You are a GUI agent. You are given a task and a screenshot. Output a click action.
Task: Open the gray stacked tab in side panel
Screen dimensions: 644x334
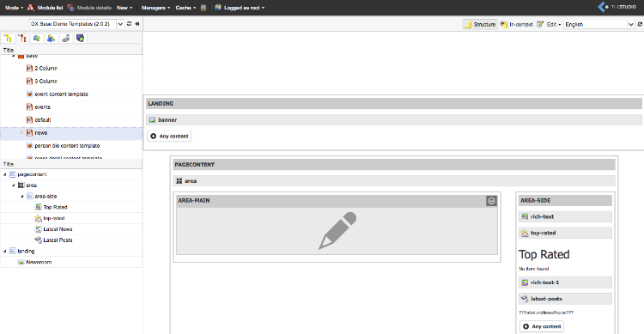65,38
